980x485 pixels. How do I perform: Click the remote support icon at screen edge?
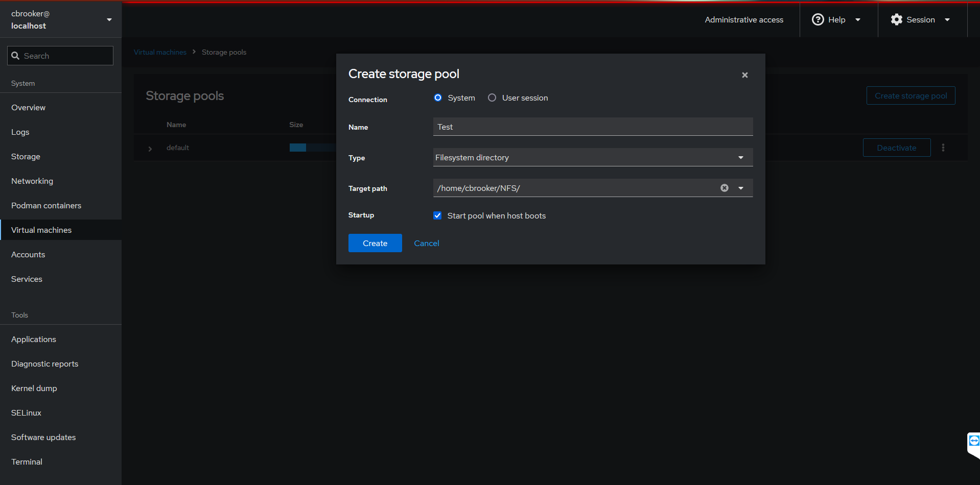(974, 441)
